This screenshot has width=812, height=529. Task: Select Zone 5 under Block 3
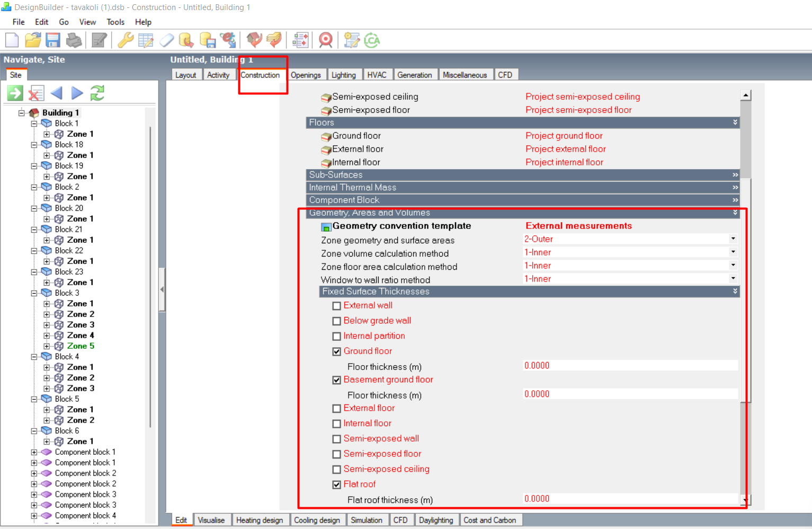[x=81, y=346]
